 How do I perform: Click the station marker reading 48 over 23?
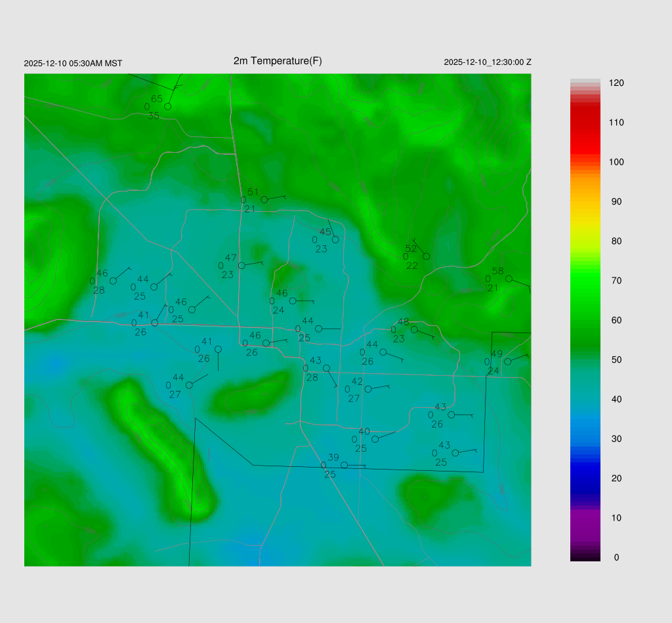point(414,330)
